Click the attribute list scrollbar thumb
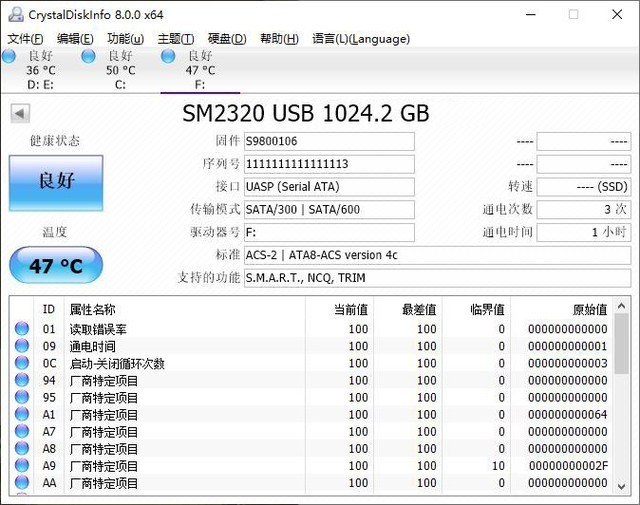 pos(621,344)
